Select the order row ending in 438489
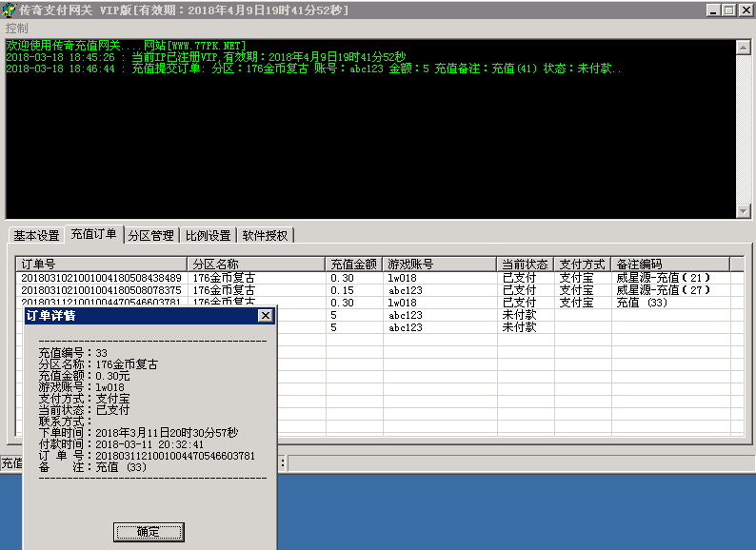This screenshot has width=756, height=550. click(x=101, y=278)
